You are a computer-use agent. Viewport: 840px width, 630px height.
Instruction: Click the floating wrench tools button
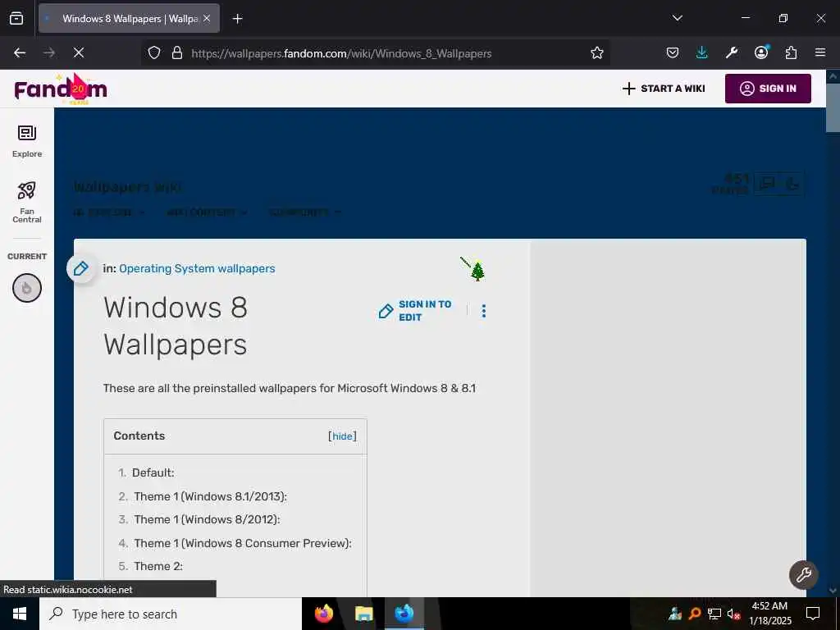[803, 575]
